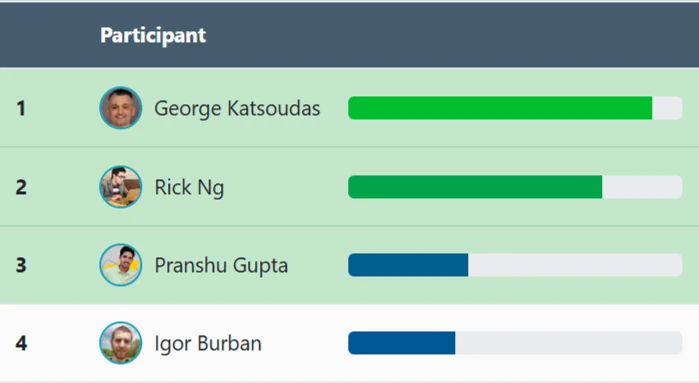Screen dimensions: 699x383
Task: Click rank number 1 in leaderboard
Action: [x=21, y=108]
